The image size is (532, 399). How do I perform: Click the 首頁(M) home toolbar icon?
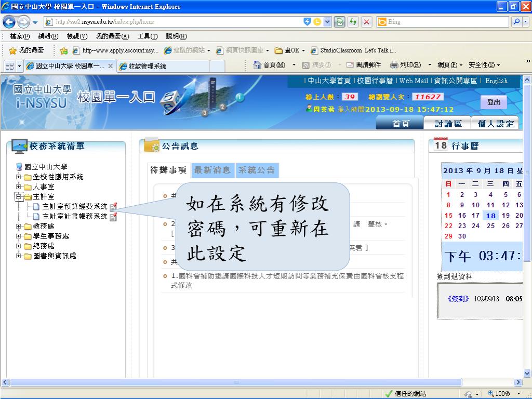[270, 65]
